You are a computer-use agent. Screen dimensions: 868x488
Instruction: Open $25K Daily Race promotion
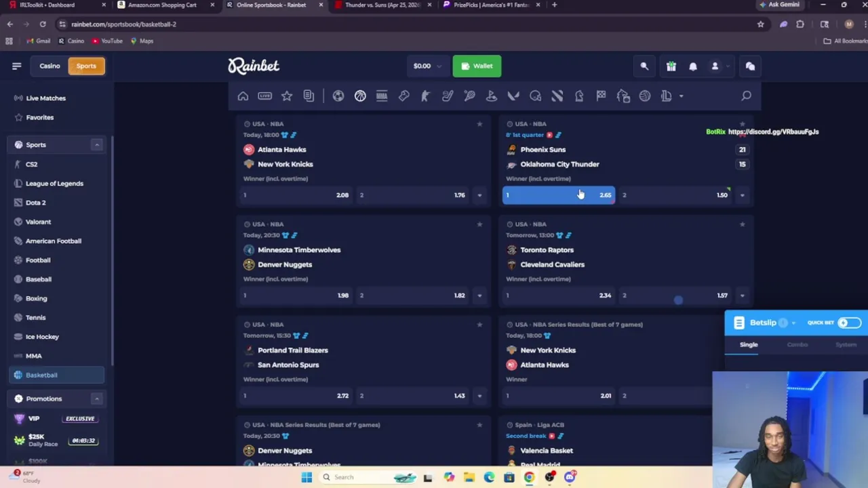pyautogui.click(x=56, y=441)
